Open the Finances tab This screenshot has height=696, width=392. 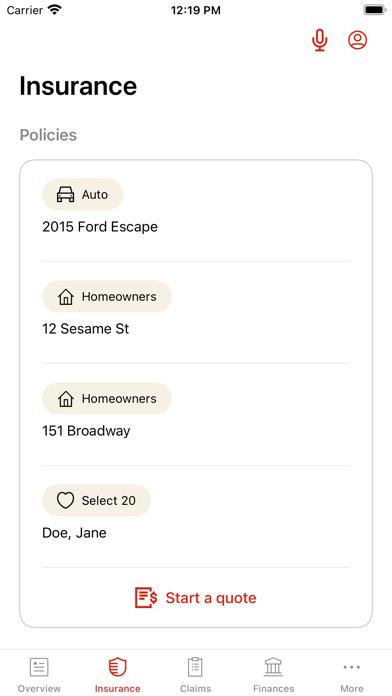(x=273, y=675)
